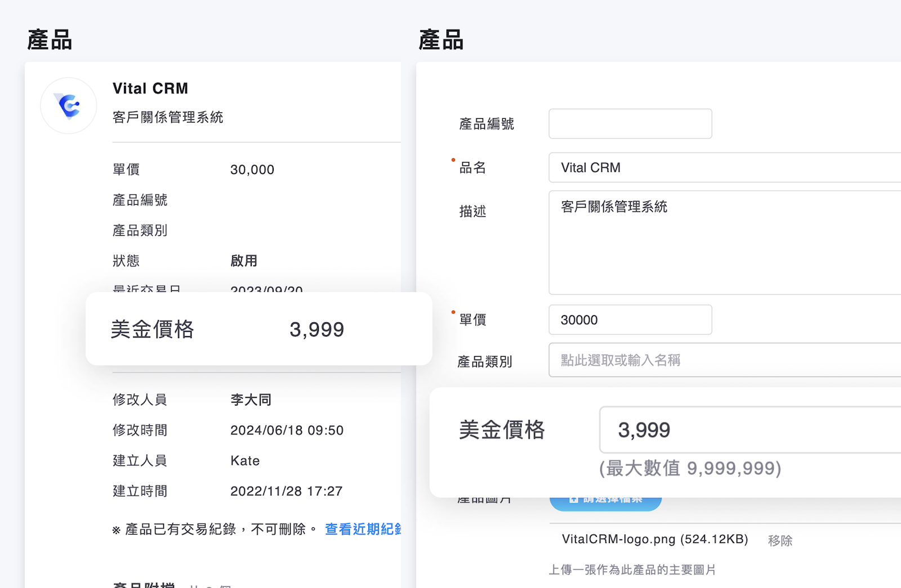Click the 移除 link beside the logo file
901x588 pixels.
(780, 541)
